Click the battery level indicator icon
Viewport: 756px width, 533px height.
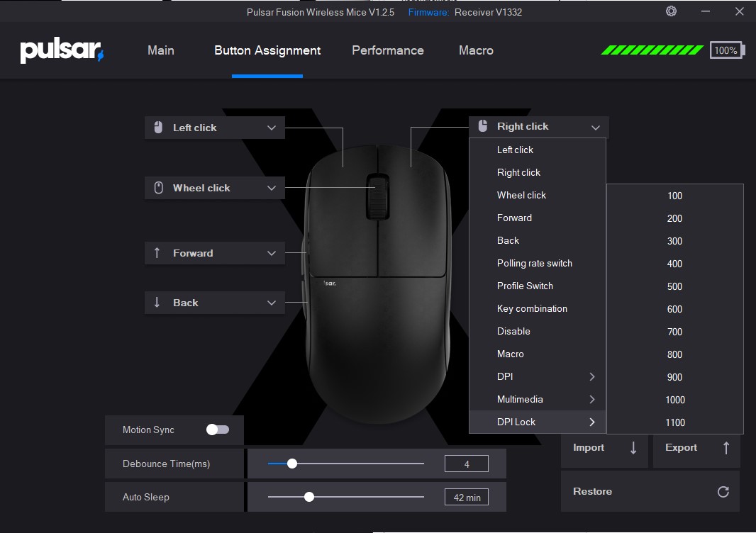click(726, 50)
